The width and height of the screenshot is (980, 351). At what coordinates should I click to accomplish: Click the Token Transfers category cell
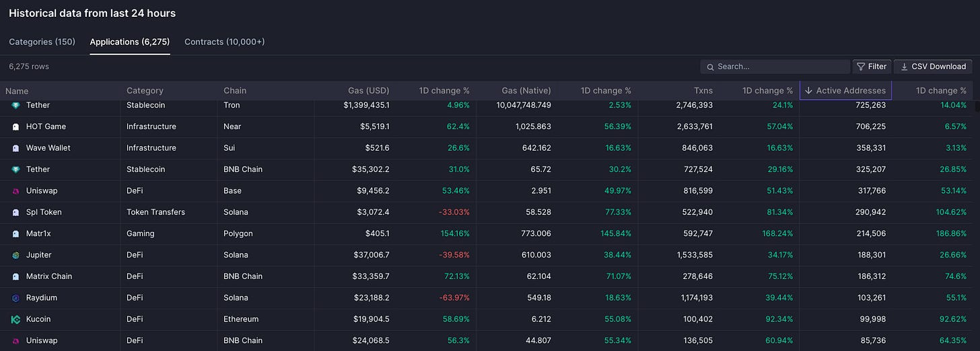click(x=155, y=212)
